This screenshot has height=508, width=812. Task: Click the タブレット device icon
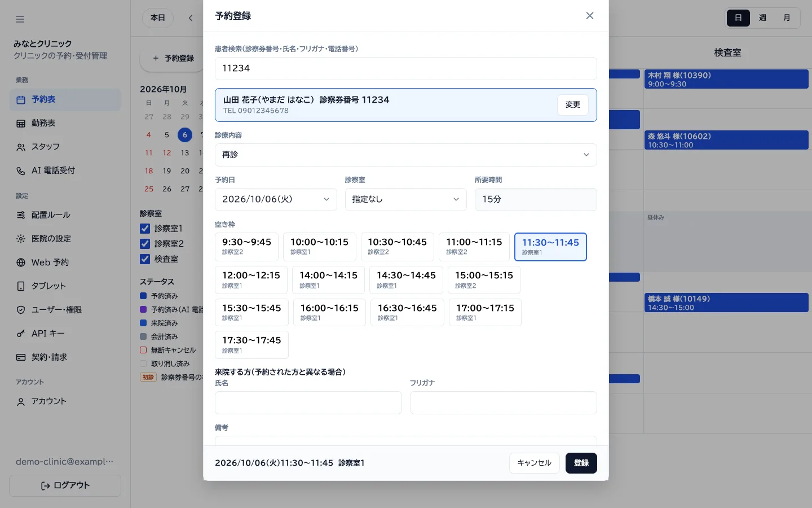[x=21, y=286]
